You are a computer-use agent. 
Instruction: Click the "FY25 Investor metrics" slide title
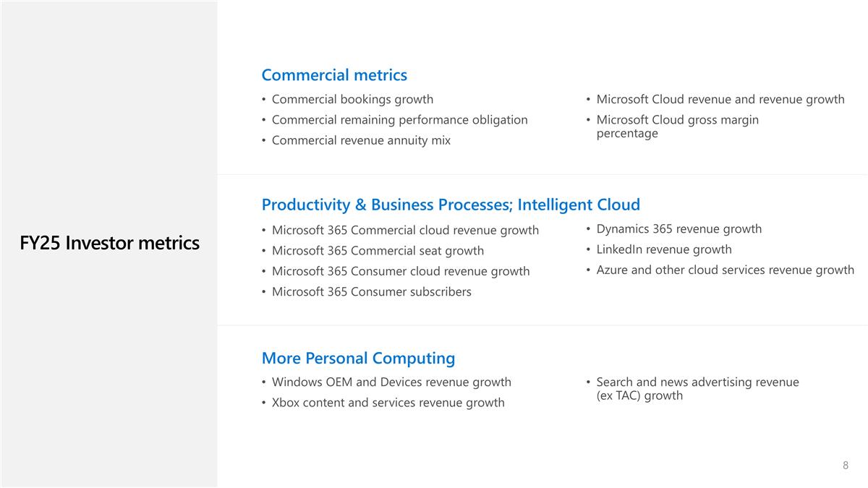(x=109, y=243)
